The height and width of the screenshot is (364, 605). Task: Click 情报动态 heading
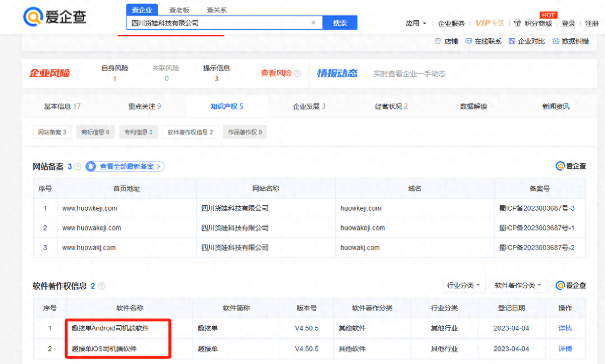click(x=337, y=73)
